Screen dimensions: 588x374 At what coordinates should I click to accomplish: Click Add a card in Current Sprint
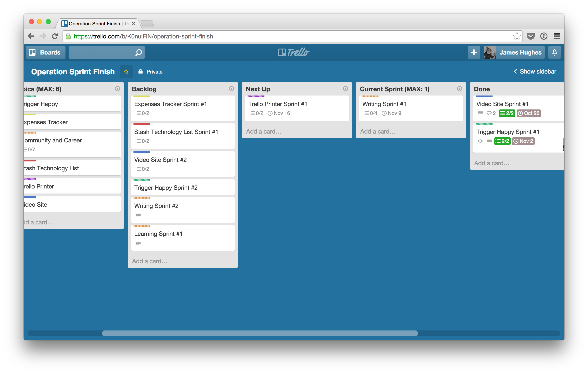(377, 131)
